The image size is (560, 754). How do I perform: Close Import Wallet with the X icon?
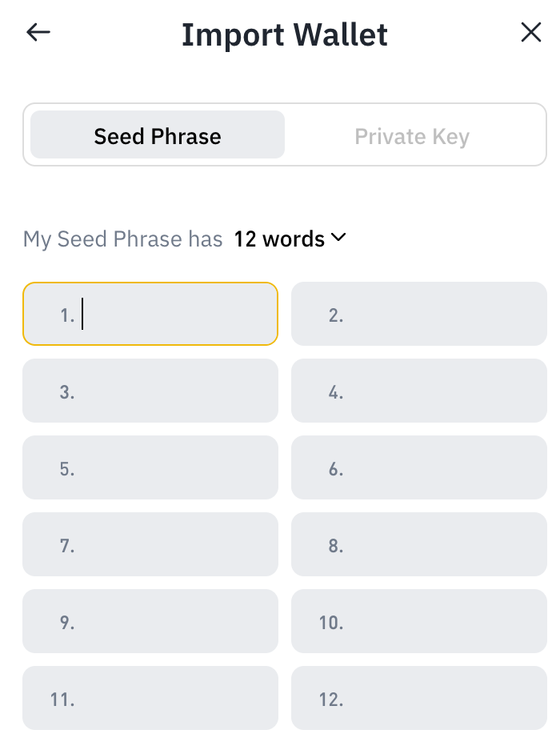click(x=530, y=32)
